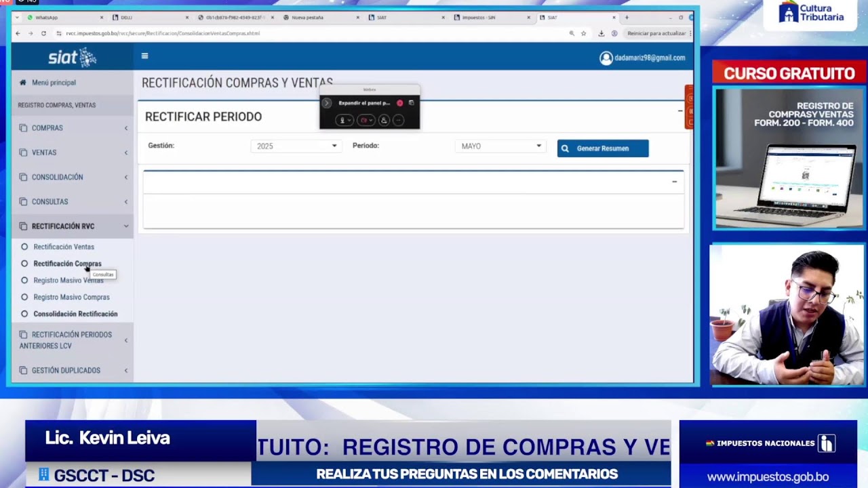Open the Periodo dropdown showing MAYO
868x488 pixels.
[500, 146]
